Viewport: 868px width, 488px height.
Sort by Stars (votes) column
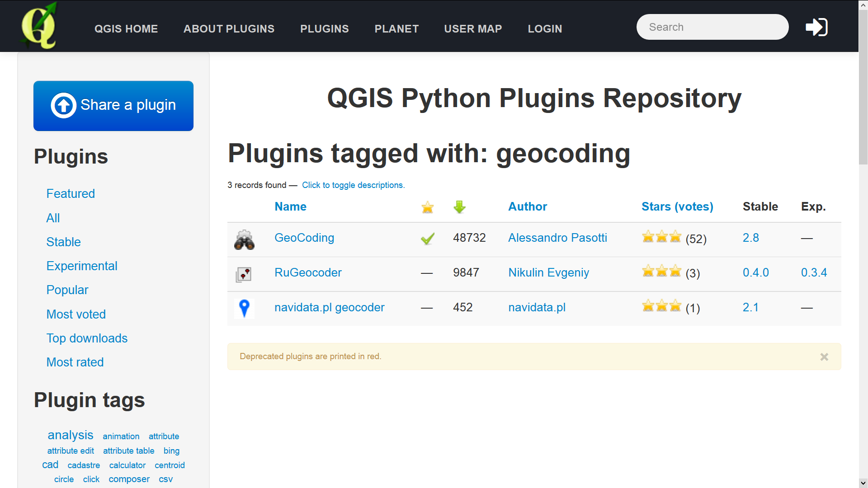tap(677, 207)
